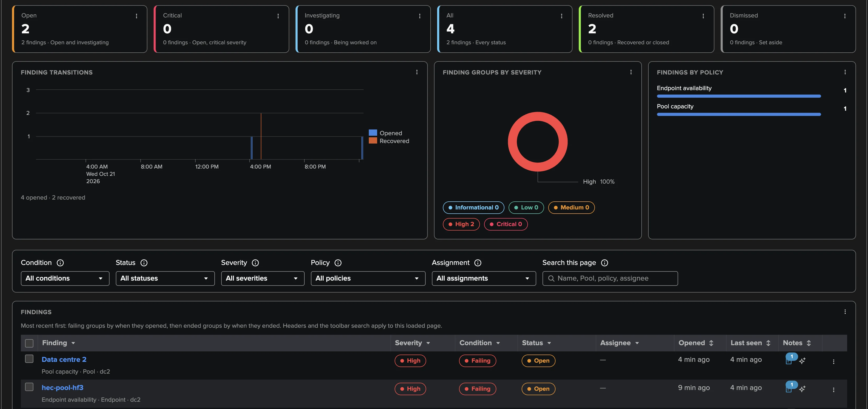Image resolution: width=868 pixels, height=409 pixels.
Task: Toggle the Informational 0 severity chip
Action: 473,207
